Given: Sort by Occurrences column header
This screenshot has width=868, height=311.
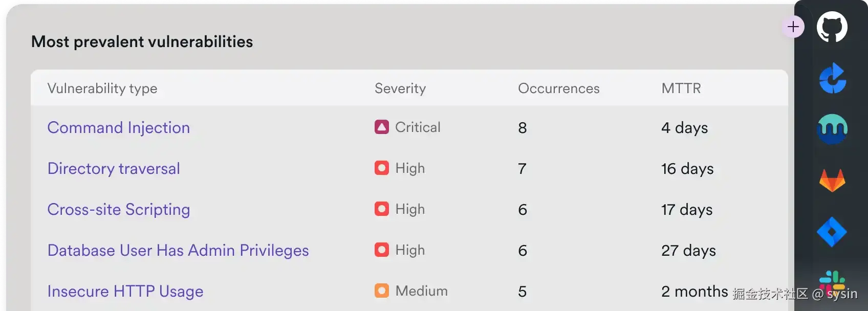Looking at the screenshot, I should (559, 88).
